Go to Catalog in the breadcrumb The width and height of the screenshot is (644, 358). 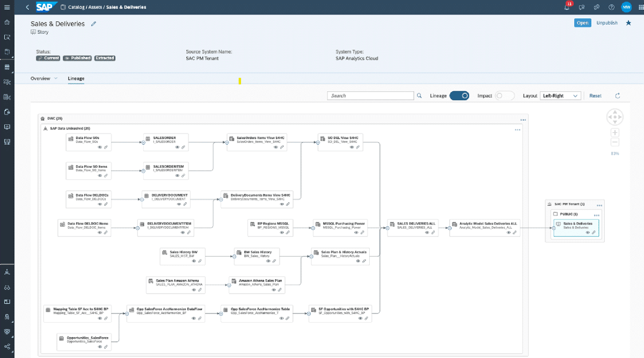[77, 7]
